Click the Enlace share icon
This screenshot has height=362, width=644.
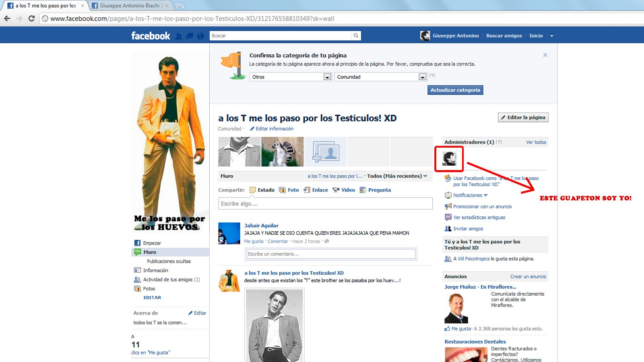pyautogui.click(x=307, y=190)
